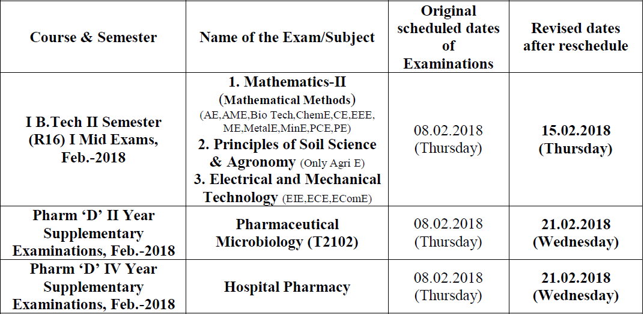Select the Revised dates after reschedule header
The width and height of the screenshot is (644, 314).
coord(576,37)
